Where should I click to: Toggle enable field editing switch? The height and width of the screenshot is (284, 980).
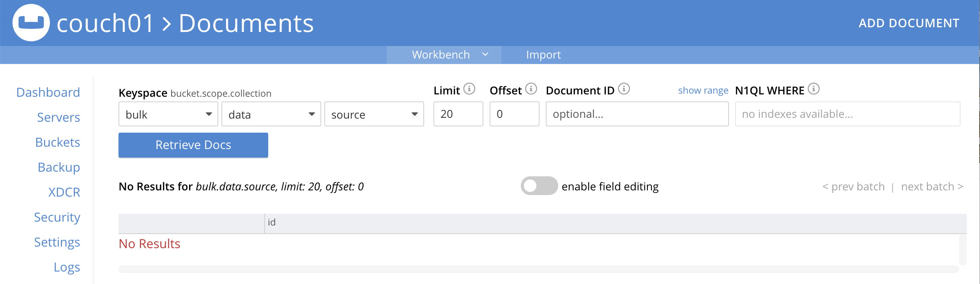(x=539, y=186)
